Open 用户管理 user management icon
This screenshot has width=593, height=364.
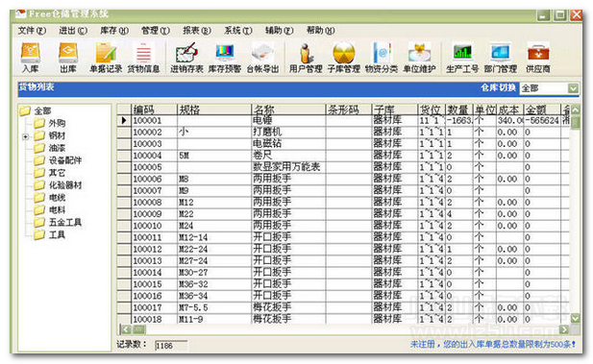click(306, 58)
